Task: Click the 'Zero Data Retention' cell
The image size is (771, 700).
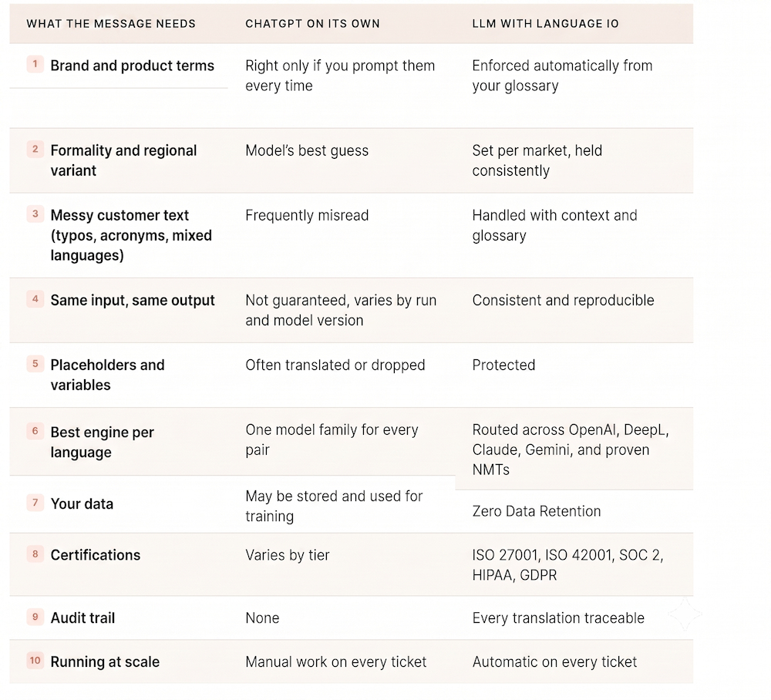Action: pyautogui.click(x=537, y=511)
